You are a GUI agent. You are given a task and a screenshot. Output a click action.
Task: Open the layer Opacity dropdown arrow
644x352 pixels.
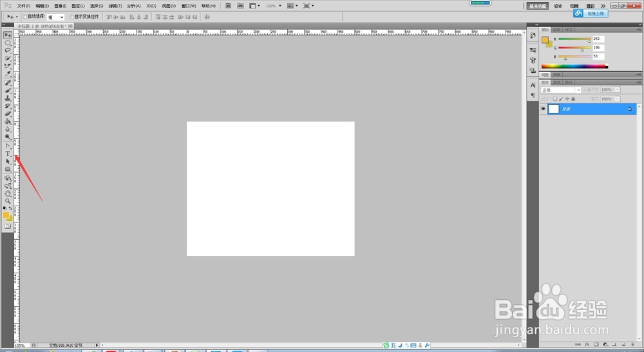[x=618, y=90]
